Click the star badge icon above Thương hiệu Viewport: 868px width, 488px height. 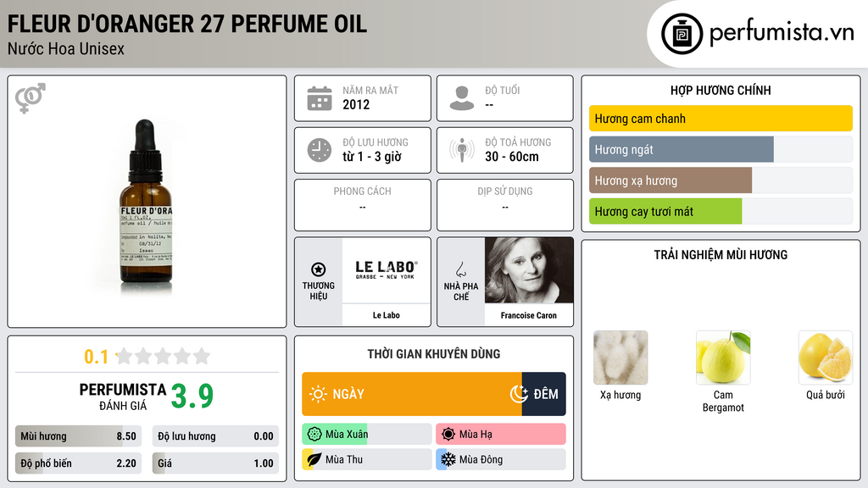point(319,269)
